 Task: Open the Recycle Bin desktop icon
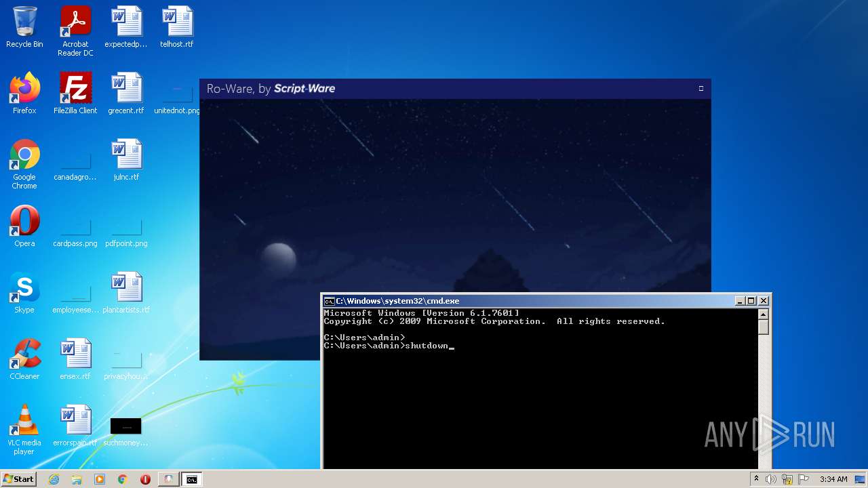[x=24, y=28]
